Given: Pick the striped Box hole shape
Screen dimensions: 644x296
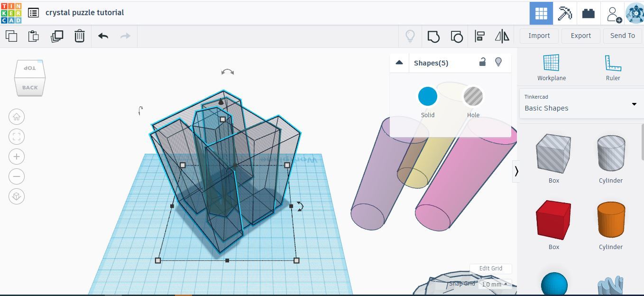Looking at the screenshot, I should pos(553,153).
